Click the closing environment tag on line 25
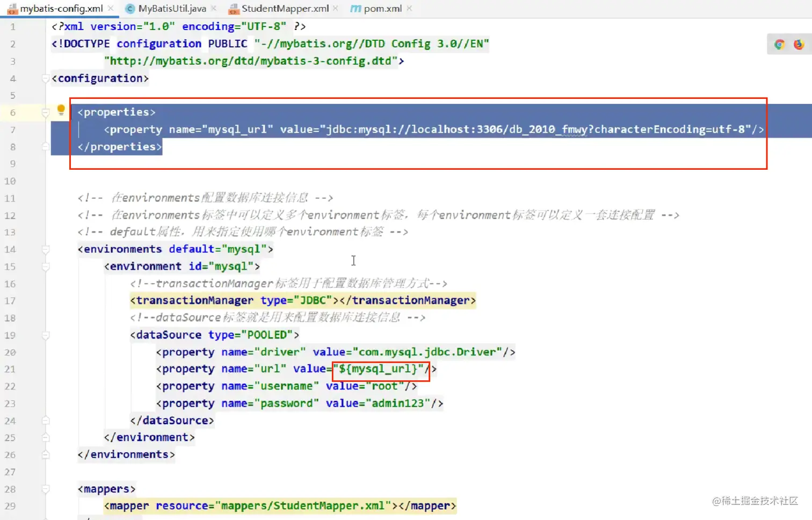The height and width of the screenshot is (520, 812). point(149,438)
